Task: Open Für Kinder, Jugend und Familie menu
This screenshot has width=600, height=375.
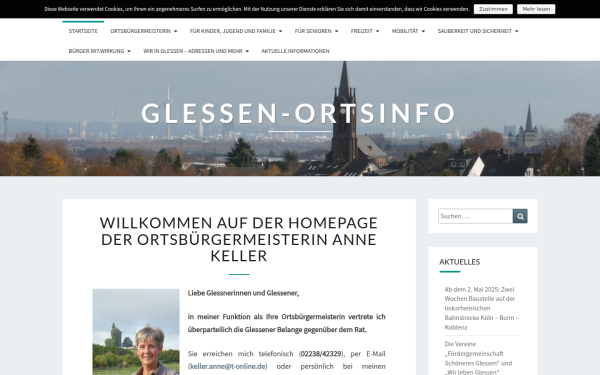Action: [233, 31]
